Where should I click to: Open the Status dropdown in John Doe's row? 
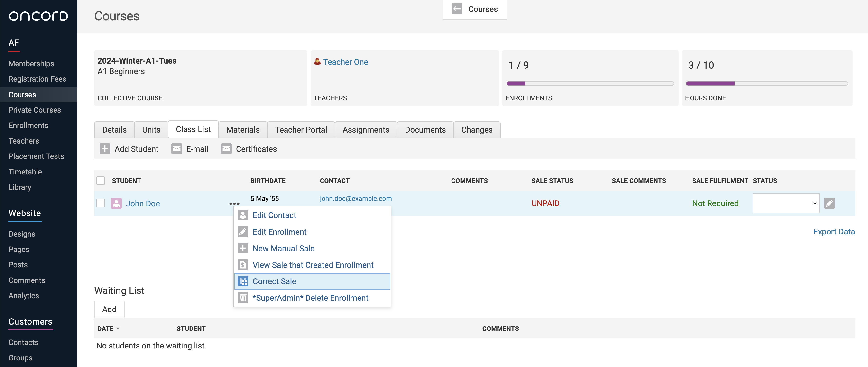tap(786, 203)
